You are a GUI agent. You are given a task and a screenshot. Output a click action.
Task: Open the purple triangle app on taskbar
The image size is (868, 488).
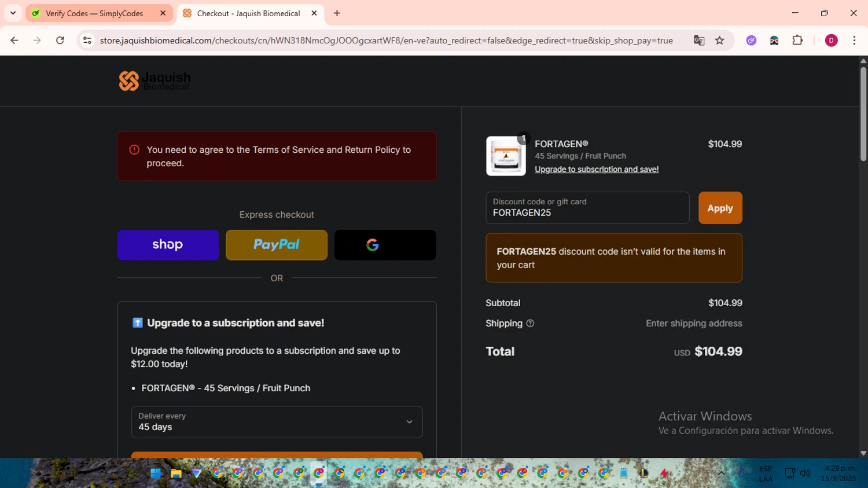[x=197, y=474]
